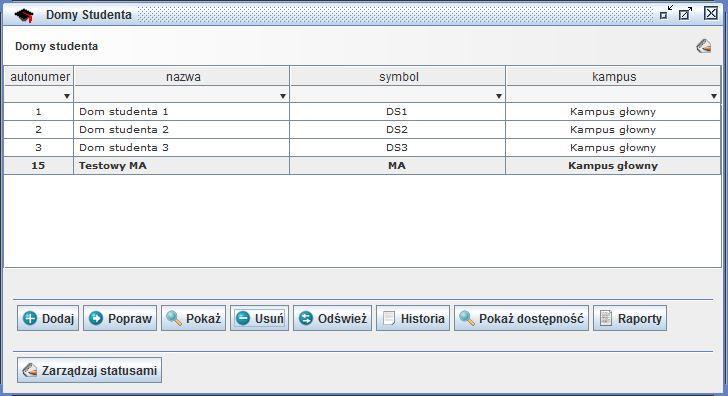Select the row Dom studenta 1
Viewport: 728px width, 396px height.
362,112
